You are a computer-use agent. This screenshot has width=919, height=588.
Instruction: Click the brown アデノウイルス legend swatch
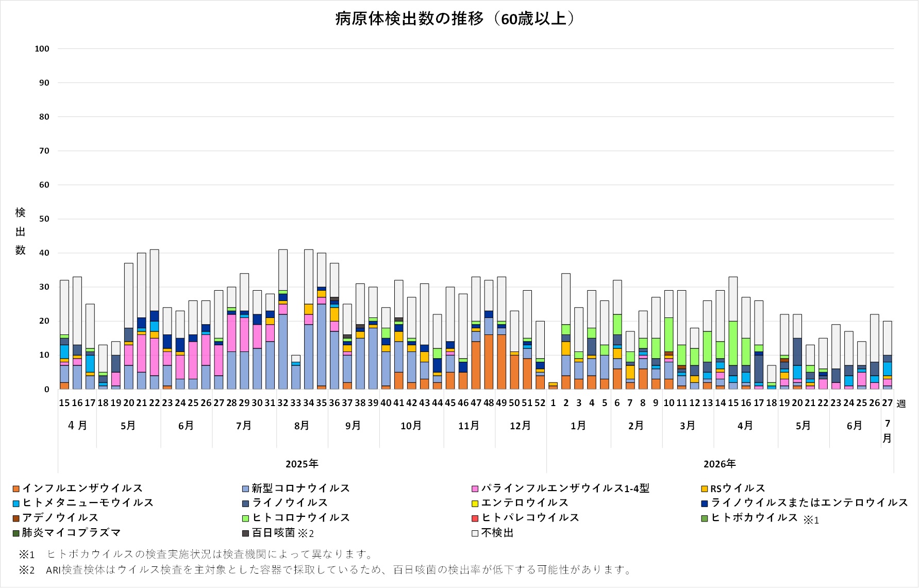coord(16,518)
